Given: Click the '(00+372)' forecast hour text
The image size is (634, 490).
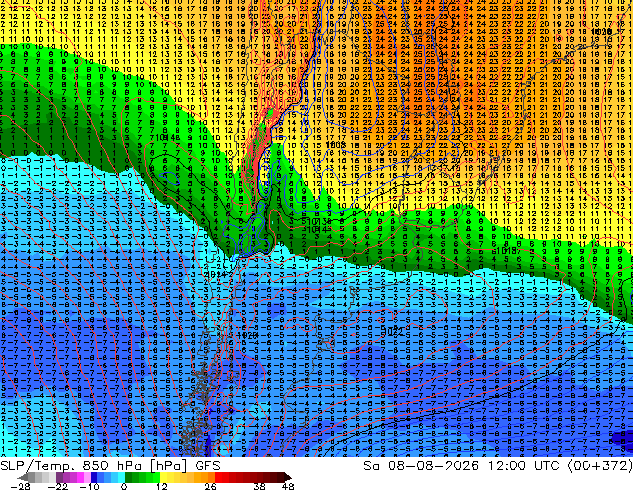Looking at the screenshot, I should (600, 466).
